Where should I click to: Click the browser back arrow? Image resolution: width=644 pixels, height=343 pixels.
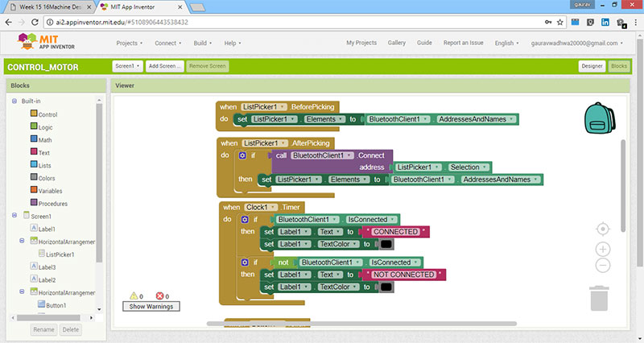pos(9,23)
